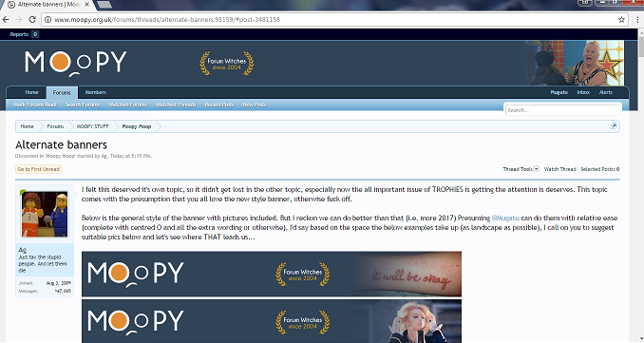
Task: Open the Mugatu account menu
Action: (559, 92)
